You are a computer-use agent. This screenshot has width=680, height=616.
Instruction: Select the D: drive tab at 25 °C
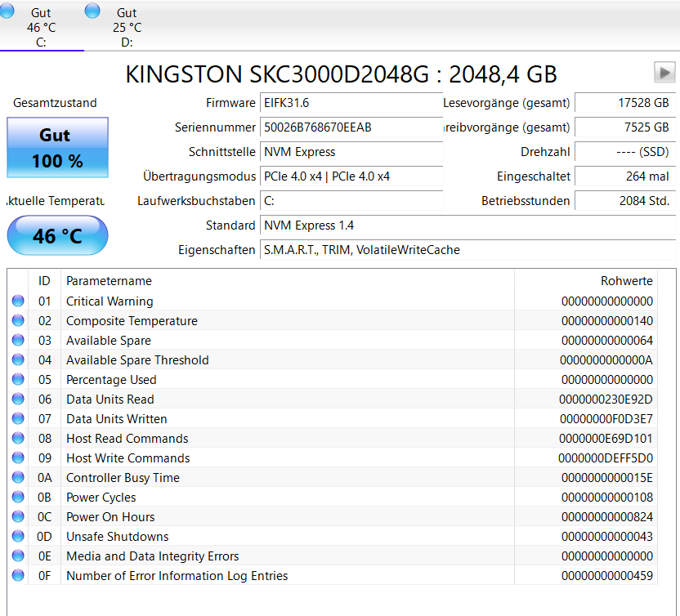[x=127, y=27]
